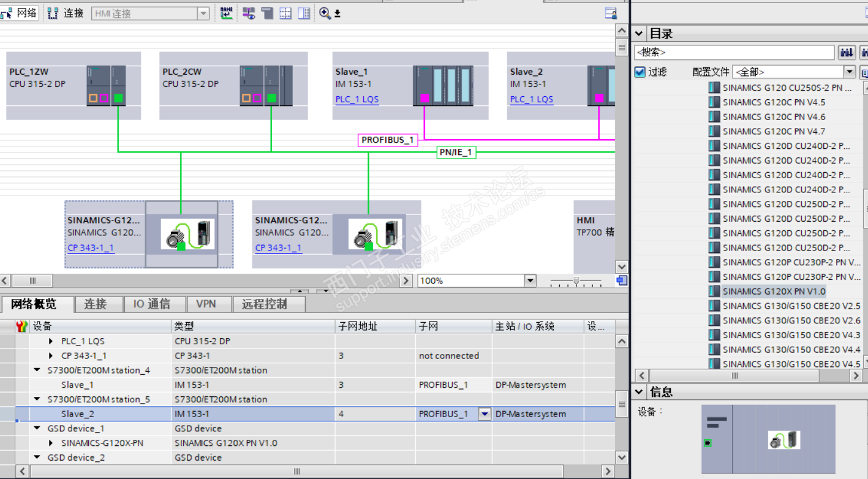The image size is (868, 479).
Task: Click the green PN port on PLC_1ZW
Action: point(118,98)
